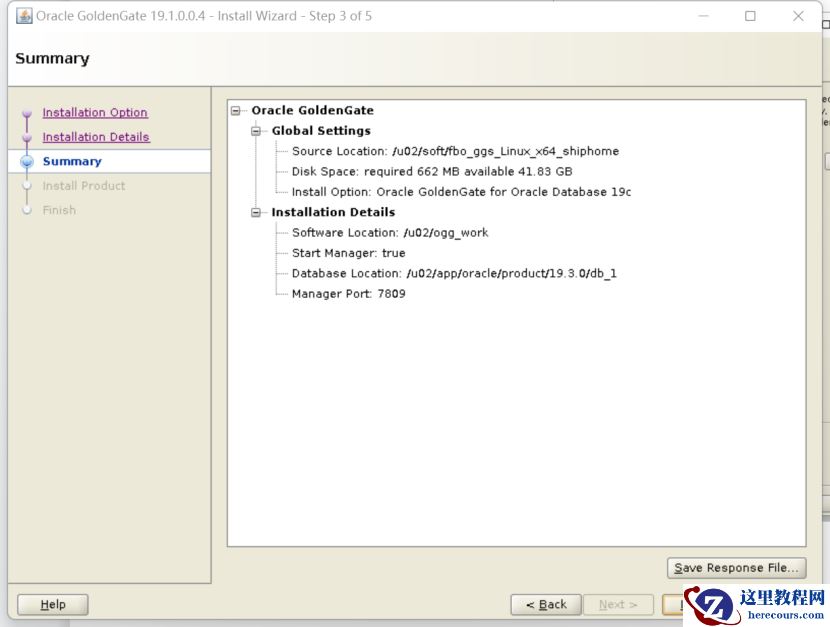Click the Installation Option step bullet
Image resolution: width=830 pixels, height=627 pixels.
pos(27,113)
